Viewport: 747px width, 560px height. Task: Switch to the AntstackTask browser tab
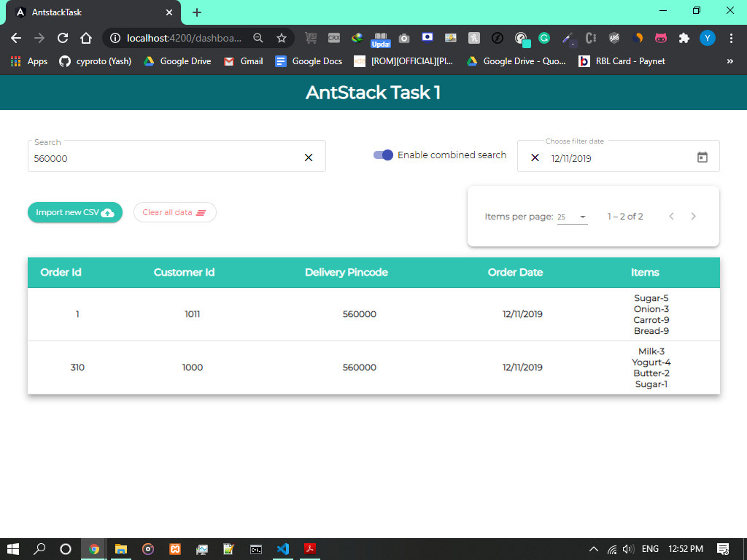click(x=93, y=12)
